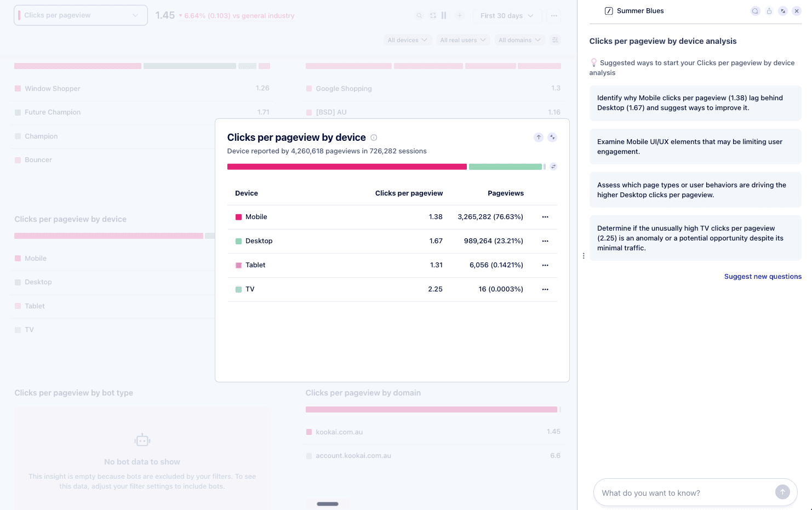Select the Mobile row in device table
This screenshot has height=510, width=812.
tap(392, 217)
